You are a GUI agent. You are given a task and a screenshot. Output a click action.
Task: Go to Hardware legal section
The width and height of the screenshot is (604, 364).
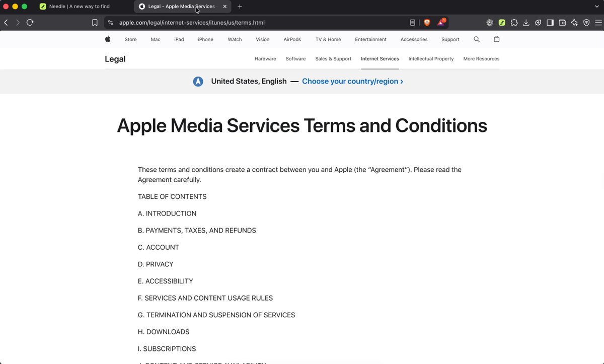(265, 59)
